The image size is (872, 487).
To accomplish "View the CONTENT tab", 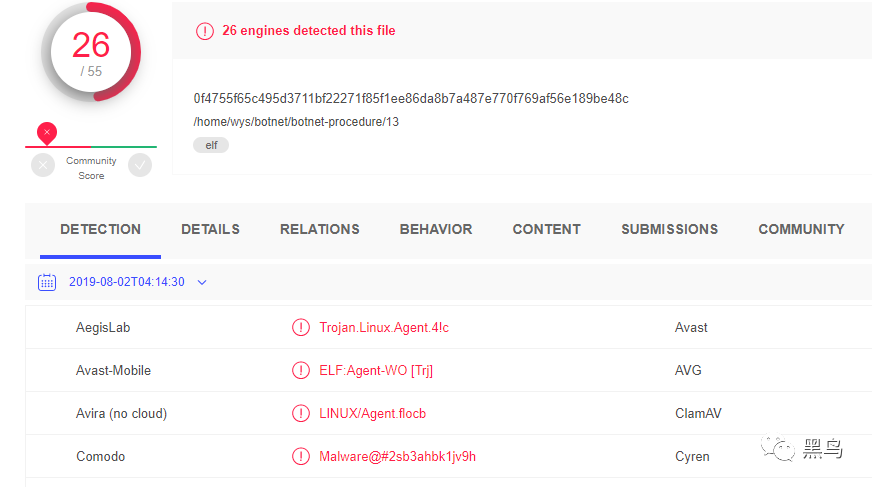I will pyautogui.click(x=546, y=229).
